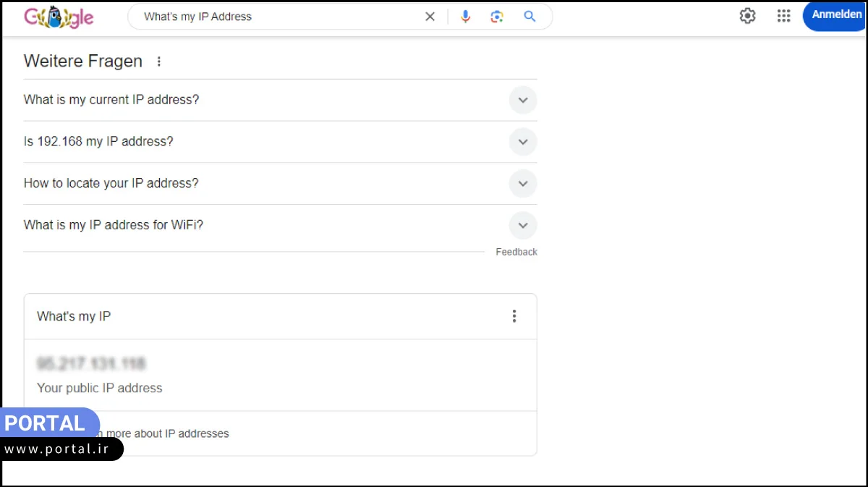This screenshot has width=868, height=487.
Task: Open the What's my IP card menu
Action: (514, 316)
